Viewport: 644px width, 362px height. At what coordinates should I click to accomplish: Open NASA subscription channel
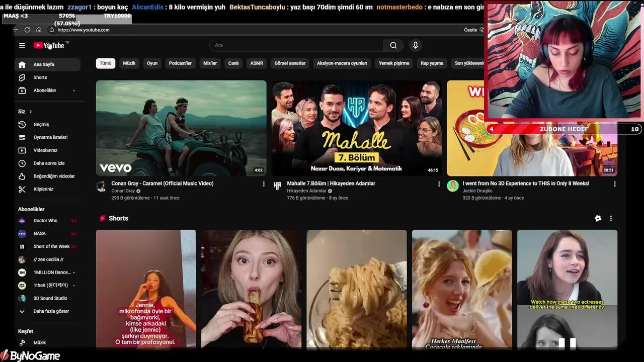[47, 234]
